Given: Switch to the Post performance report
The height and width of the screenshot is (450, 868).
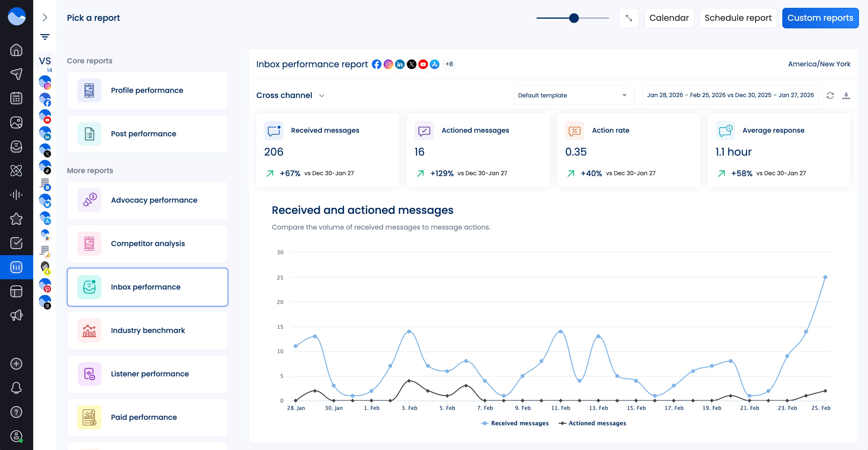Looking at the screenshot, I should [147, 134].
